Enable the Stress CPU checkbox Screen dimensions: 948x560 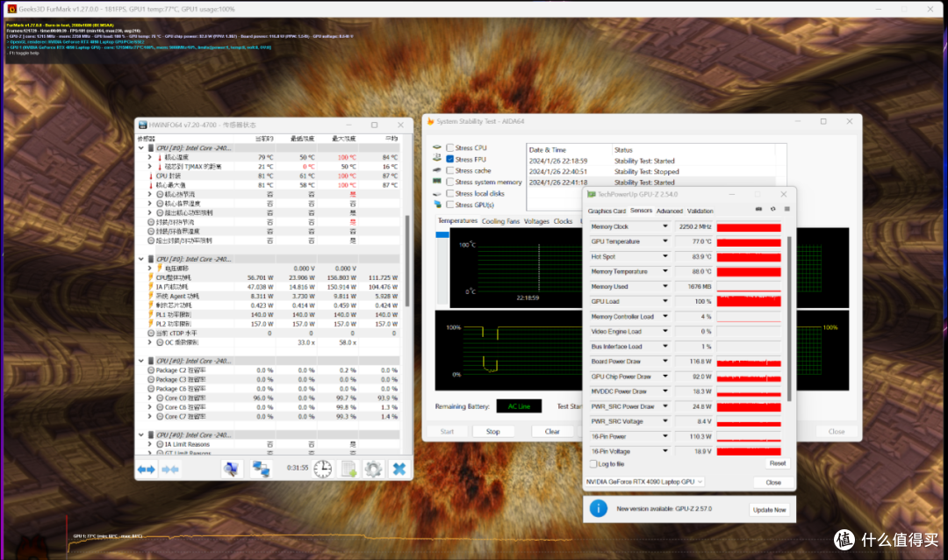click(449, 147)
